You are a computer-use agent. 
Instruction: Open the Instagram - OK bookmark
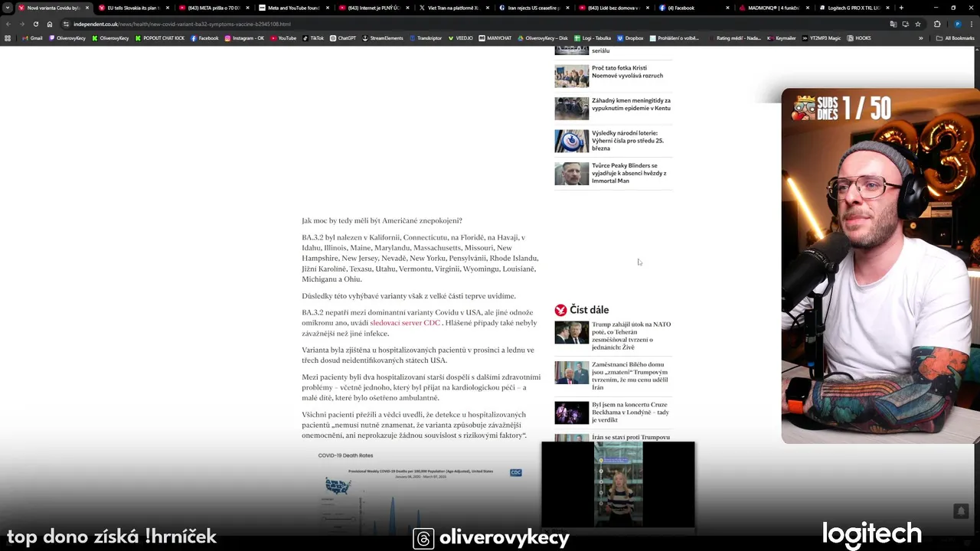coord(244,37)
